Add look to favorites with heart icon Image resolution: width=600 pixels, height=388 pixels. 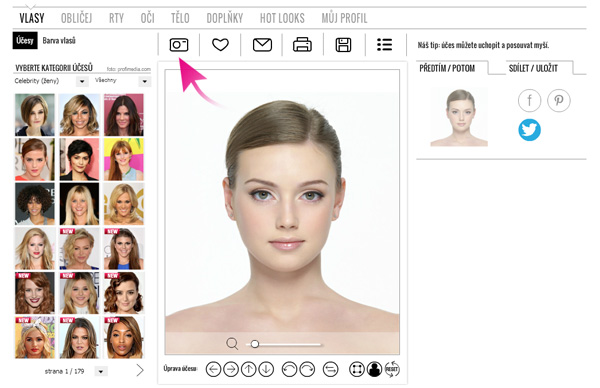tap(220, 45)
